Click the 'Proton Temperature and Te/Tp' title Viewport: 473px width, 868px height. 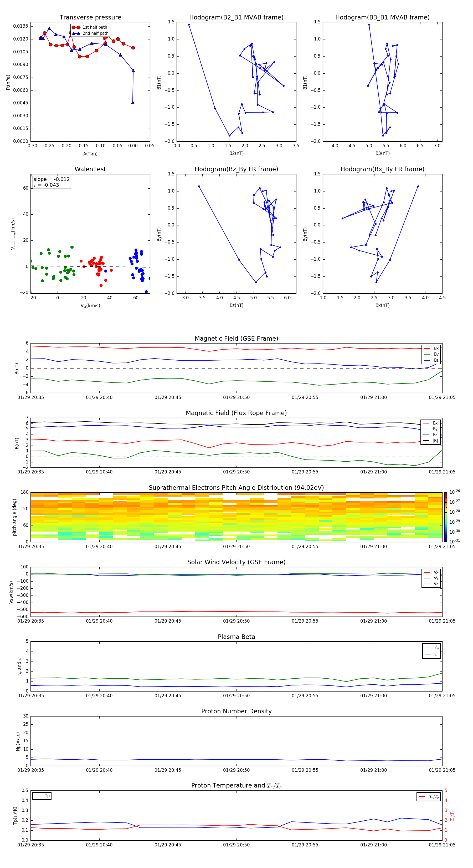tap(236, 785)
